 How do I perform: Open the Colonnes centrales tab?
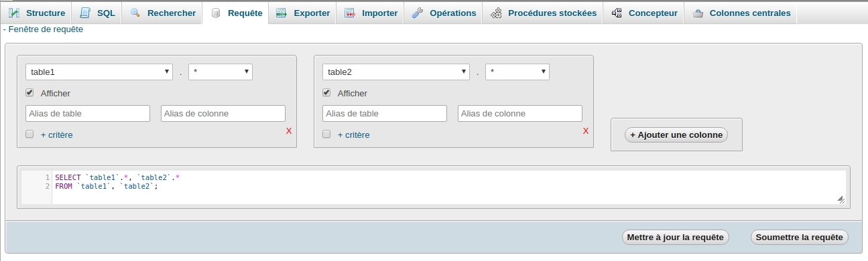(x=741, y=13)
